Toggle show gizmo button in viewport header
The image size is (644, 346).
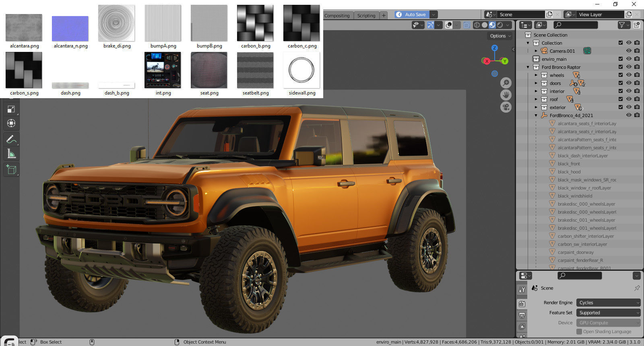pyautogui.click(x=431, y=25)
